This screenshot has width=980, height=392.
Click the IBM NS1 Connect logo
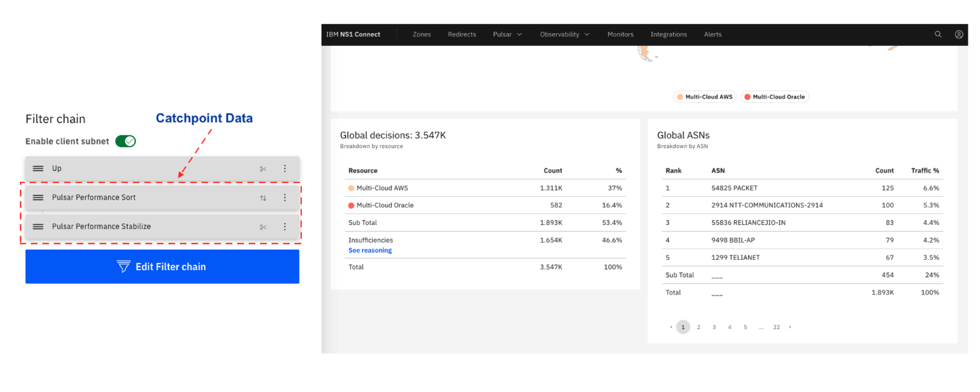tap(353, 34)
